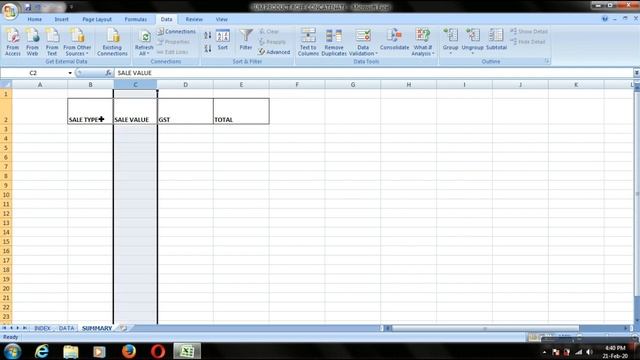Click the formula bar showing SALE VALUE

point(373,73)
